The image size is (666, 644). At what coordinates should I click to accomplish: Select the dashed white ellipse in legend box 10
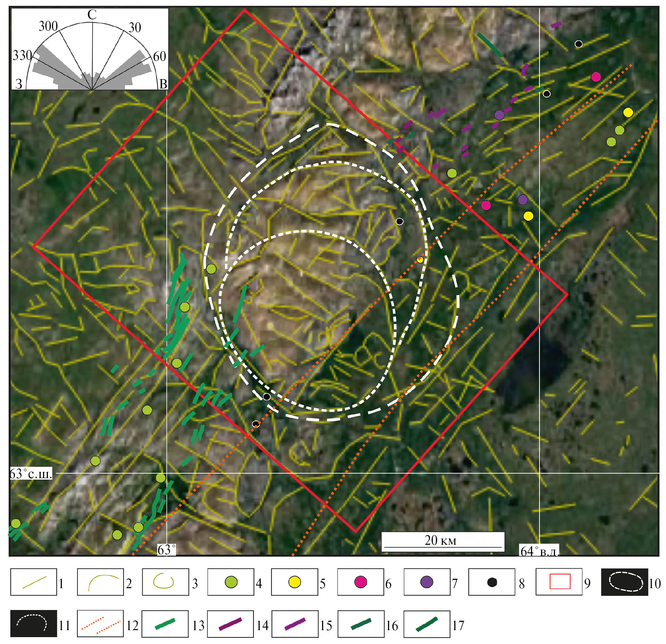tap(624, 582)
